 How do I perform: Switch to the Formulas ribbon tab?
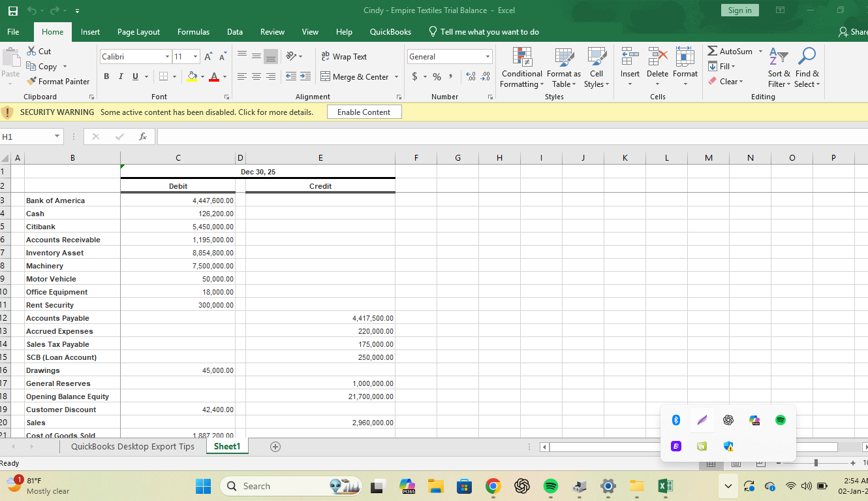(193, 32)
